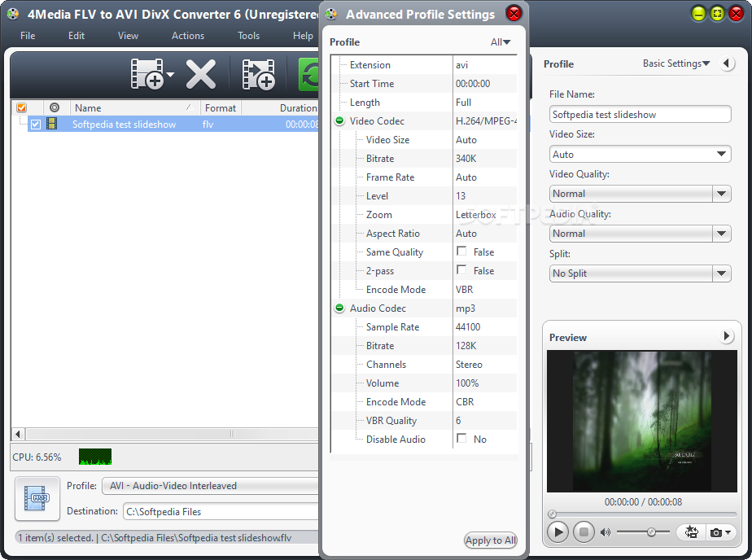Close the Advanced Profile Settings window
Image resolution: width=752 pixels, height=560 pixels.
click(x=514, y=13)
